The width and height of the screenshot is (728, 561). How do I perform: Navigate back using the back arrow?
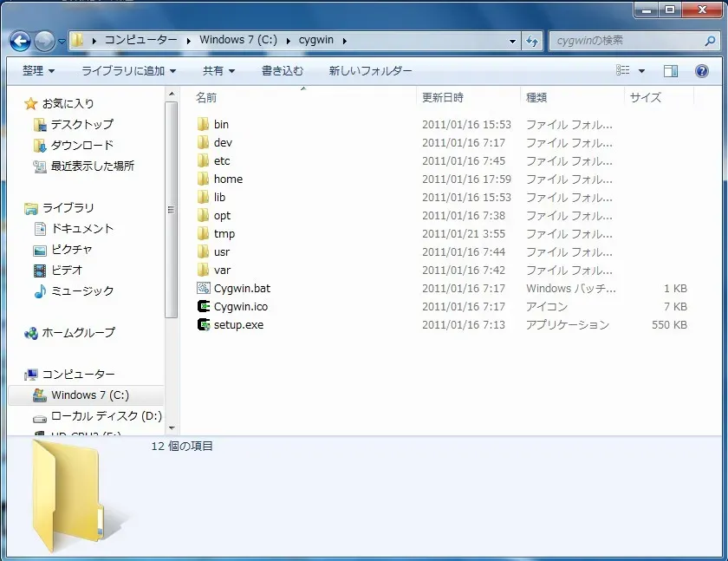coord(19,40)
